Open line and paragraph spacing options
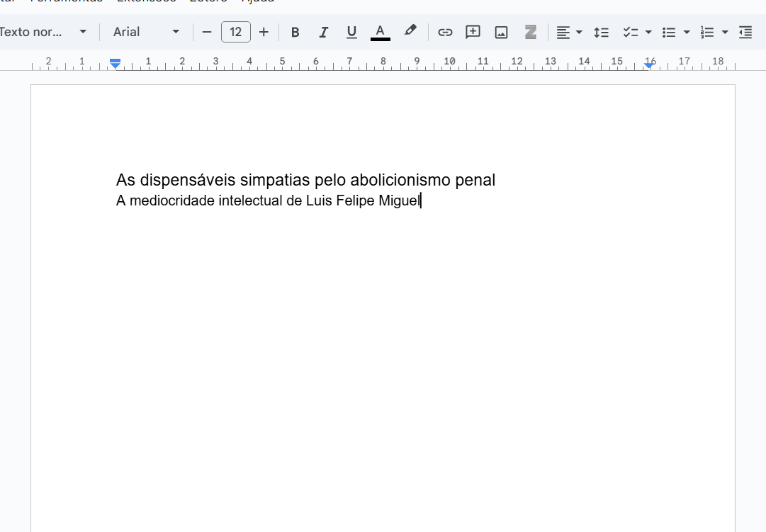Image resolution: width=766 pixels, height=532 pixels. pos(601,32)
